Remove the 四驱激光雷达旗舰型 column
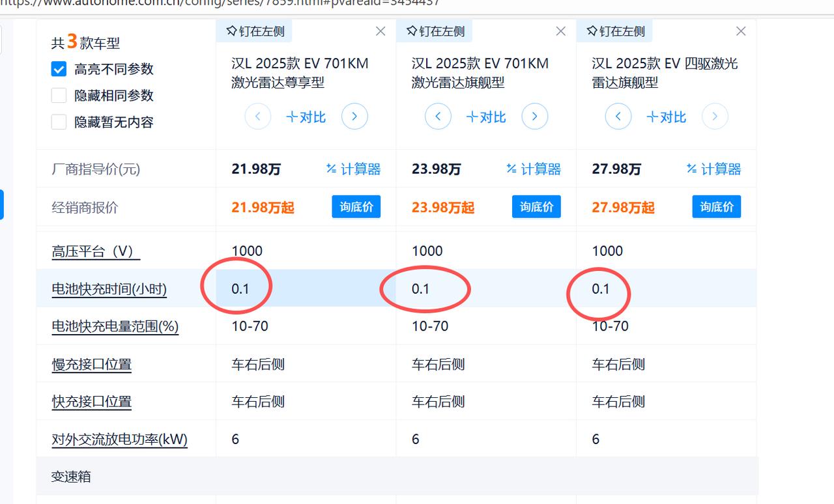The image size is (834, 504). pos(741,31)
